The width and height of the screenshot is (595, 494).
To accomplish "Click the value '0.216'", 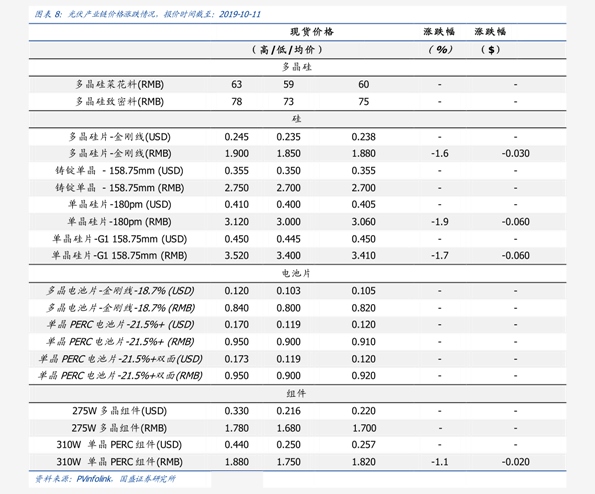I will point(288,411).
